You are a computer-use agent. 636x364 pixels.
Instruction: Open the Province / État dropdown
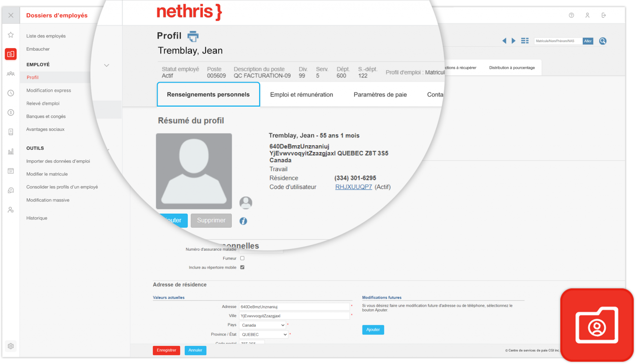click(x=263, y=334)
